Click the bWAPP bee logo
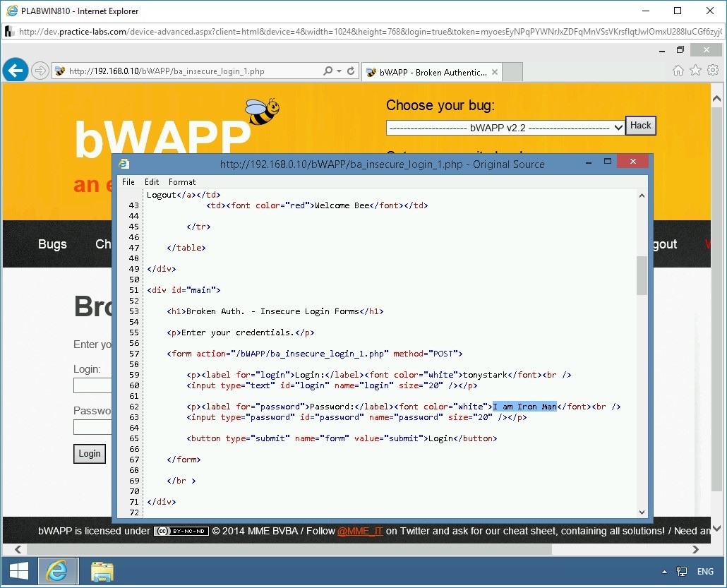Viewport: 727px width, 588px height. [x=263, y=110]
